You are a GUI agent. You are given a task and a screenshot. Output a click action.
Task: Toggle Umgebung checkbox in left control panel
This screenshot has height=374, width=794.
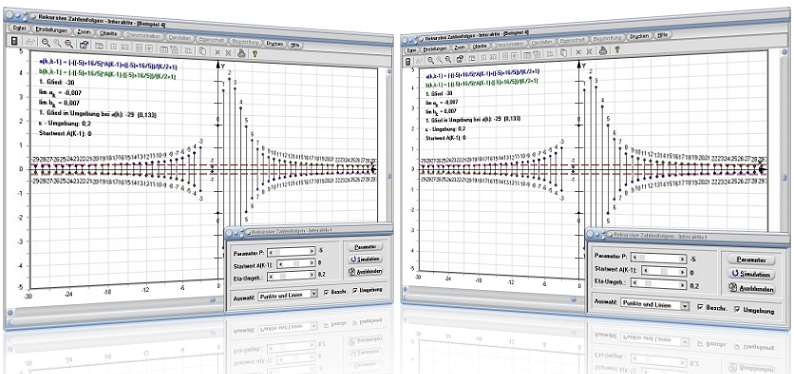coord(355,290)
